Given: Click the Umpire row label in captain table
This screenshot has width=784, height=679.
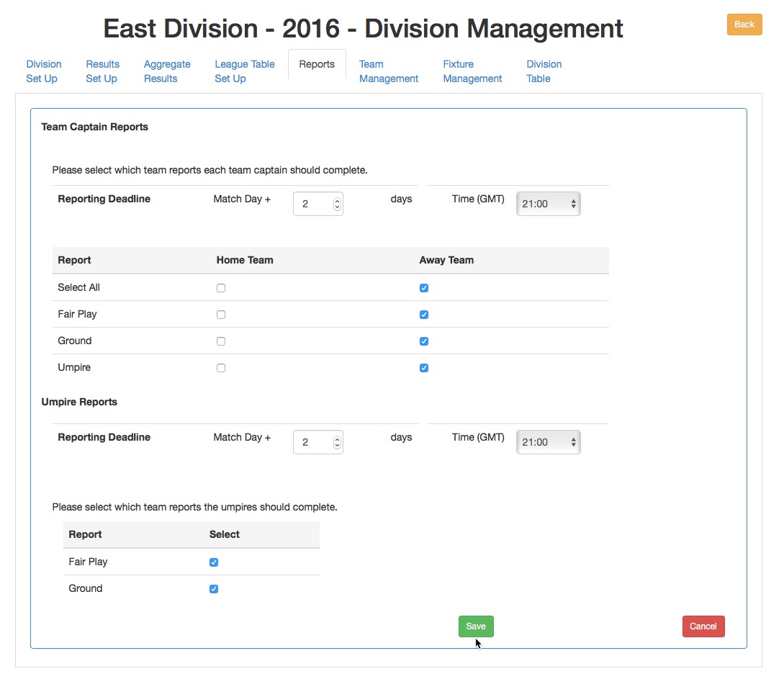Looking at the screenshot, I should pos(74,367).
